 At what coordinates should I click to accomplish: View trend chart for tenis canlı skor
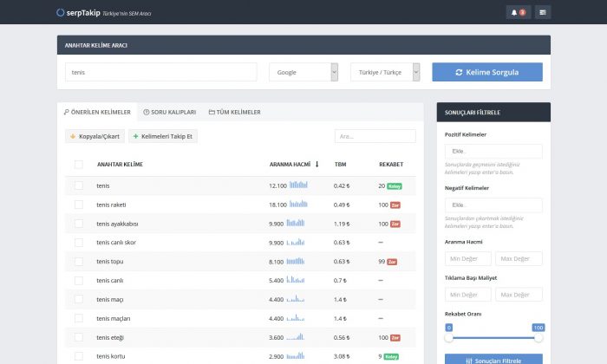click(x=296, y=242)
